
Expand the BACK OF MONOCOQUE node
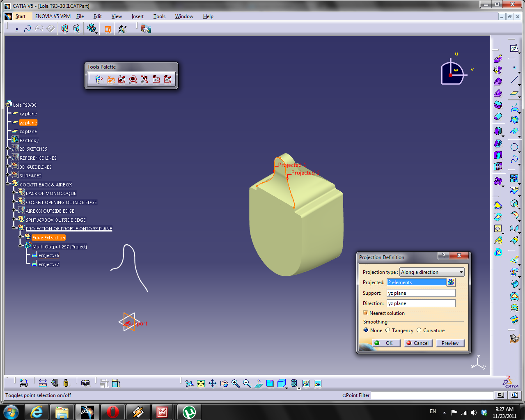[x=14, y=193]
